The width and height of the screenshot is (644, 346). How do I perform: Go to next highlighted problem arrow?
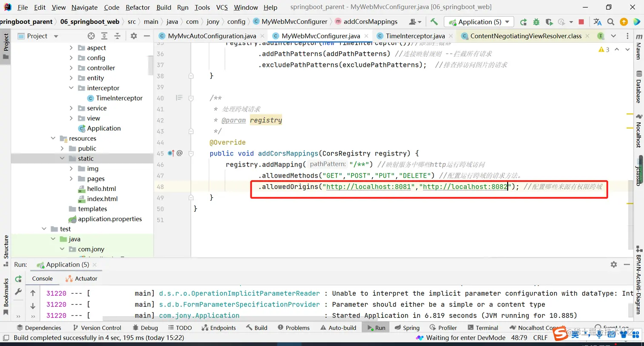[x=628, y=49]
